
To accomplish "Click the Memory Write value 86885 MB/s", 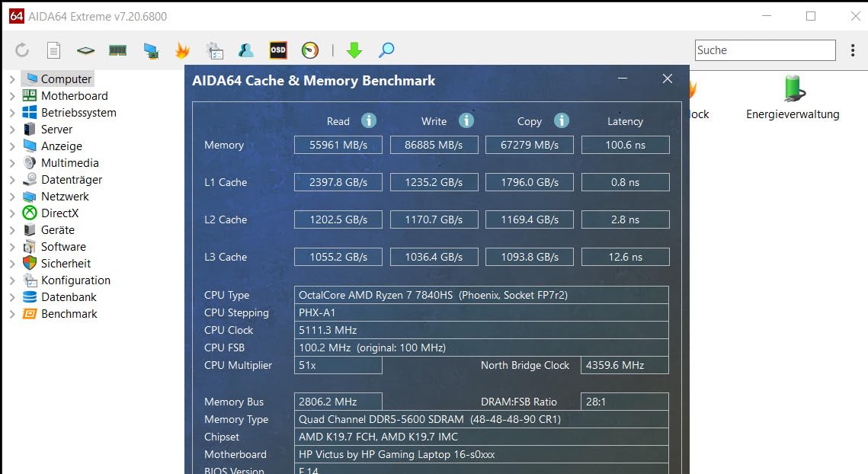I will click(x=434, y=145).
